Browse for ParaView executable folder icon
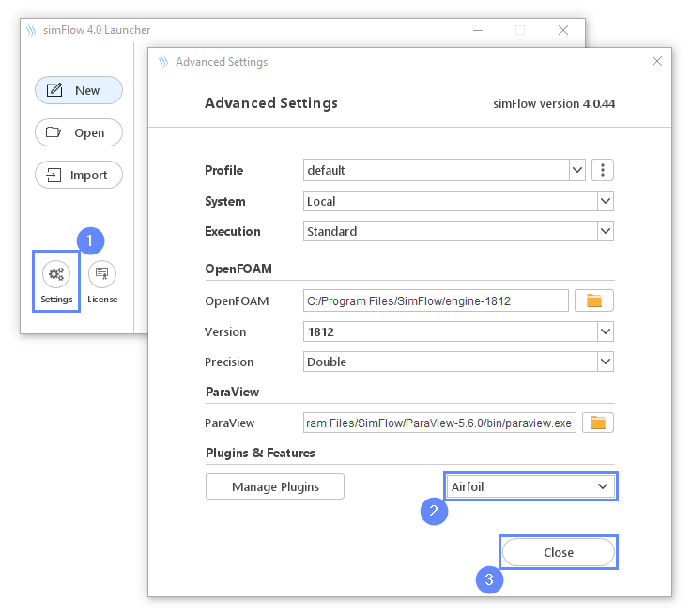Viewport: 691px width, 616px height. (597, 423)
